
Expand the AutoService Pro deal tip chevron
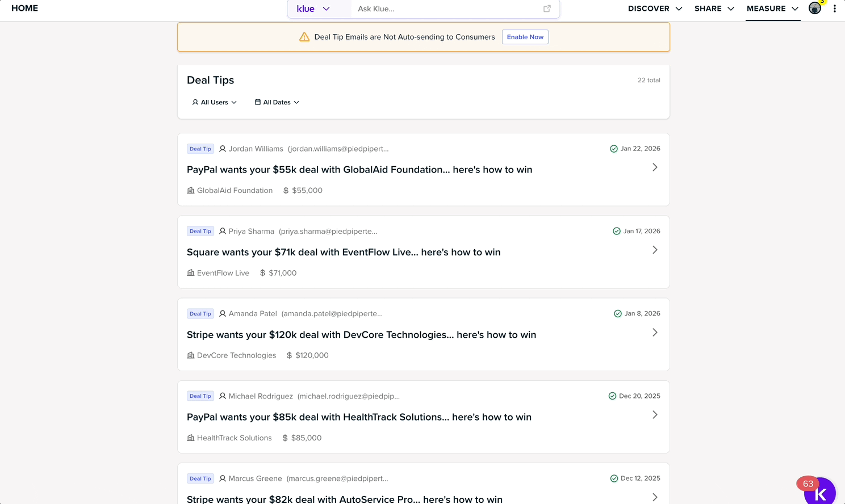click(x=655, y=497)
